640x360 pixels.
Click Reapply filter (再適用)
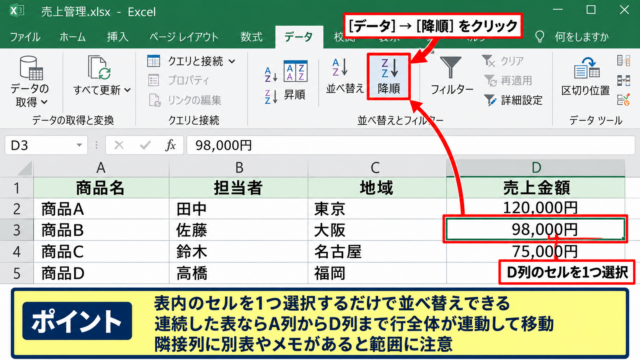(508, 80)
